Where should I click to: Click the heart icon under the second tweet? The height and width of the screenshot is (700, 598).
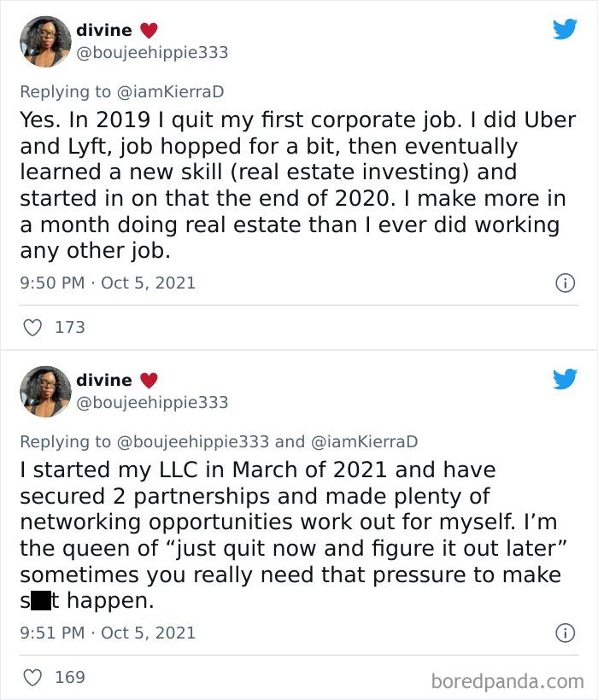tap(32, 677)
